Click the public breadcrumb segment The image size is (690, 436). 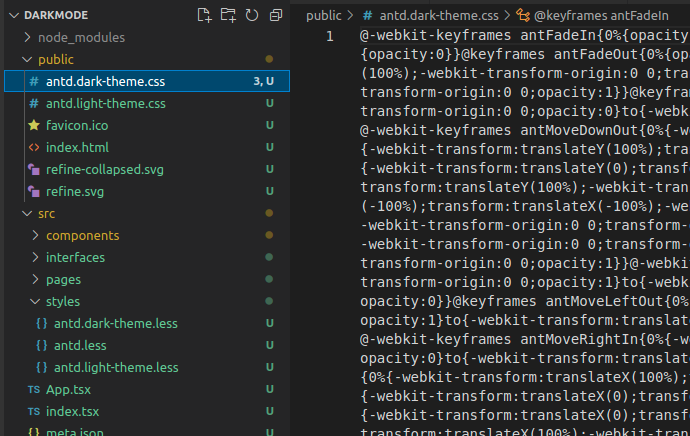point(323,16)
